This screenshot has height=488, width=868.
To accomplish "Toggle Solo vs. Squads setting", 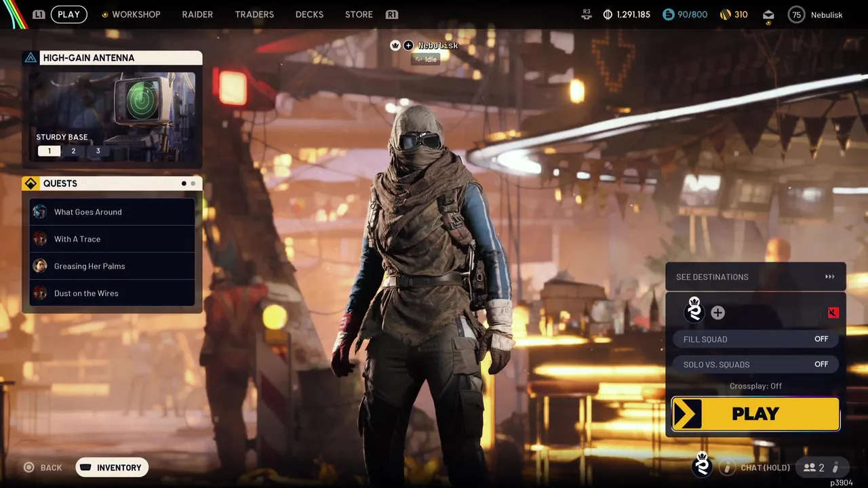I will tap(755, 364).
